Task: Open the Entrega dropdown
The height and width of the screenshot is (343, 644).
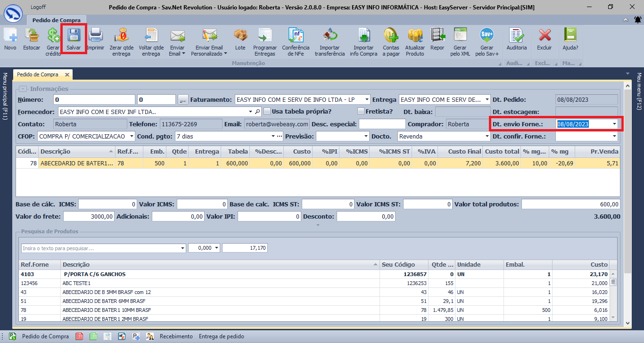Action: 487,100
